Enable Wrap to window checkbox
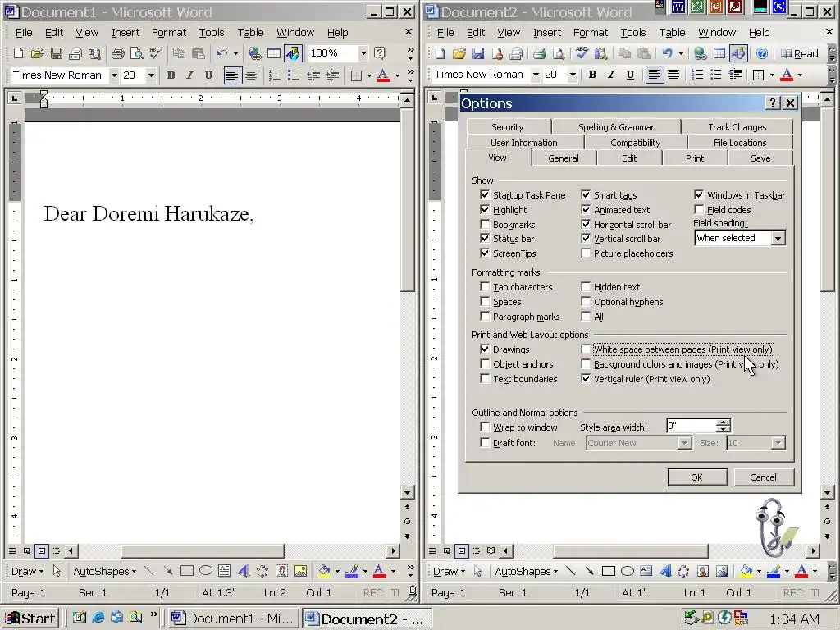This screenshot has width=840, height=630. pyautogui.click(x=485, y=427)
